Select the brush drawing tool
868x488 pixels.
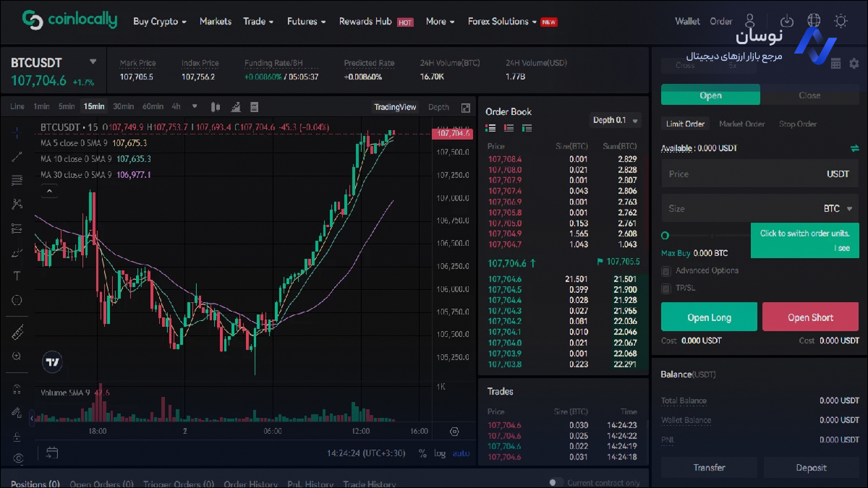click(x=17, y=252)
